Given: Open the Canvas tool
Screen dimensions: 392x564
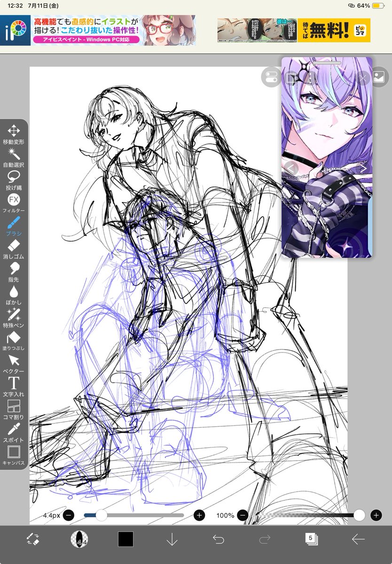Looking at the screenshot, I should point(14,456).
